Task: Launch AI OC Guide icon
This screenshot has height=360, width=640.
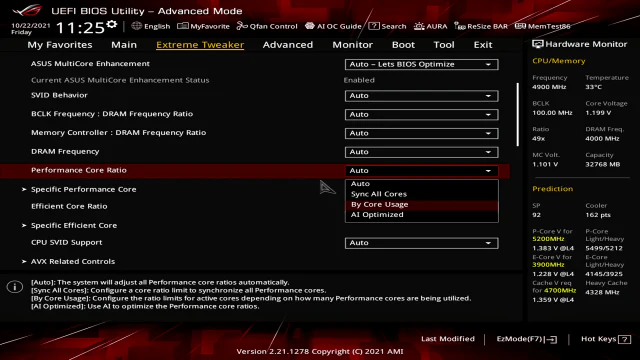Action: coord(310,26)
